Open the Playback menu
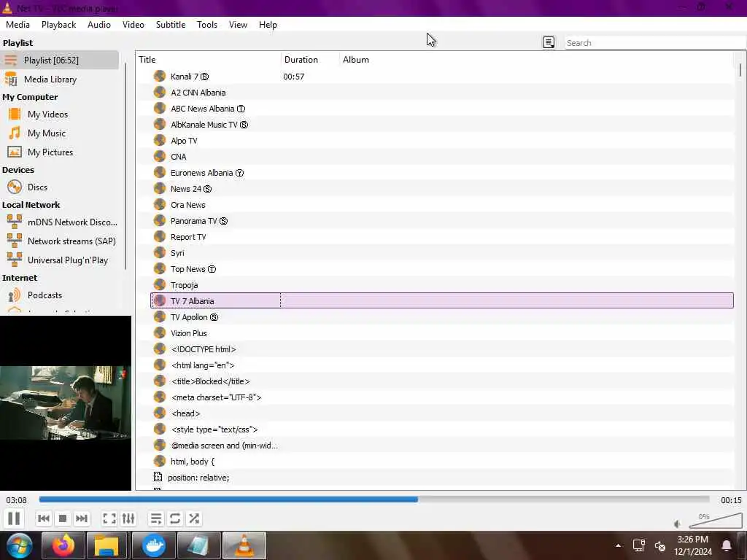Viewport: 747px width, 560px height. (58, 25)
